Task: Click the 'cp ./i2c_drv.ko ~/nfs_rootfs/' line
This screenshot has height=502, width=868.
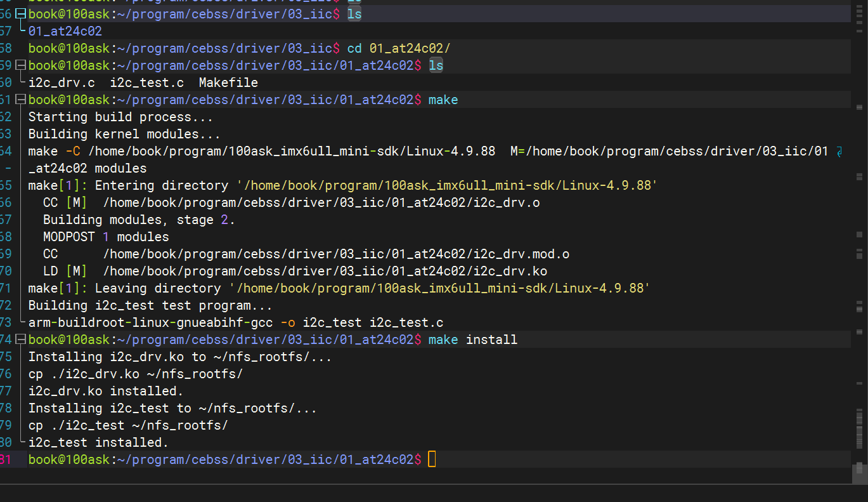Action: (x=136, y=373)
